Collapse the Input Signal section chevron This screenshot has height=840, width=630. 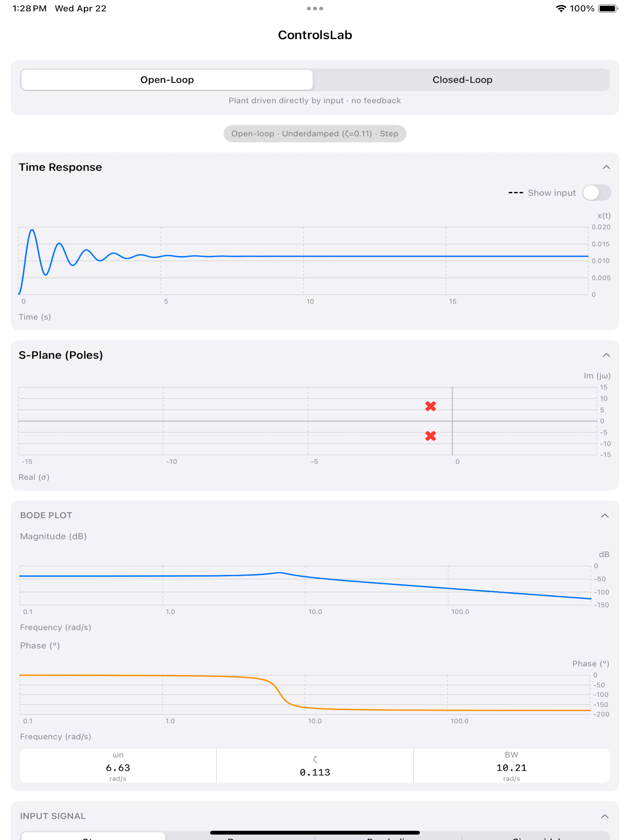tap(605, 816)
